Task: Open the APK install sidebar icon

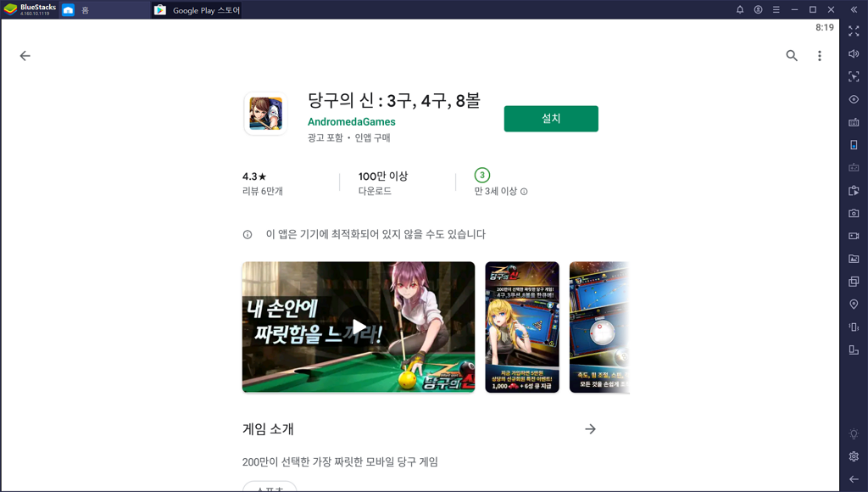Action: point(854,190)
